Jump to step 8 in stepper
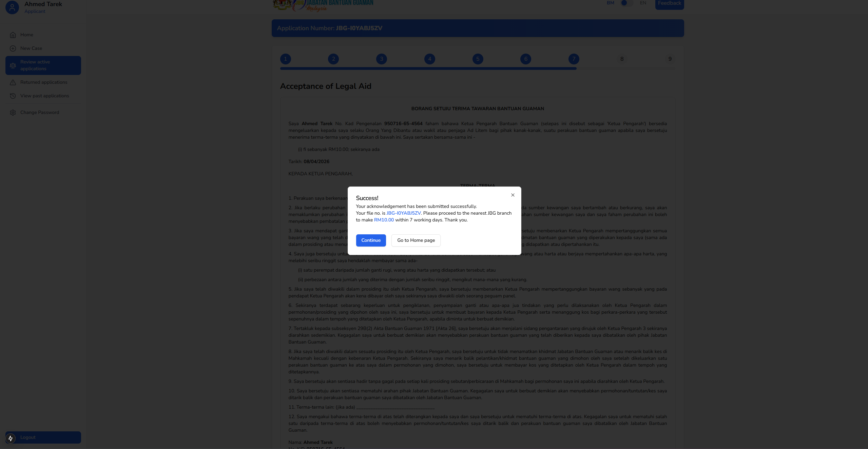The image size is (868, 449). [x=622, y=59]
